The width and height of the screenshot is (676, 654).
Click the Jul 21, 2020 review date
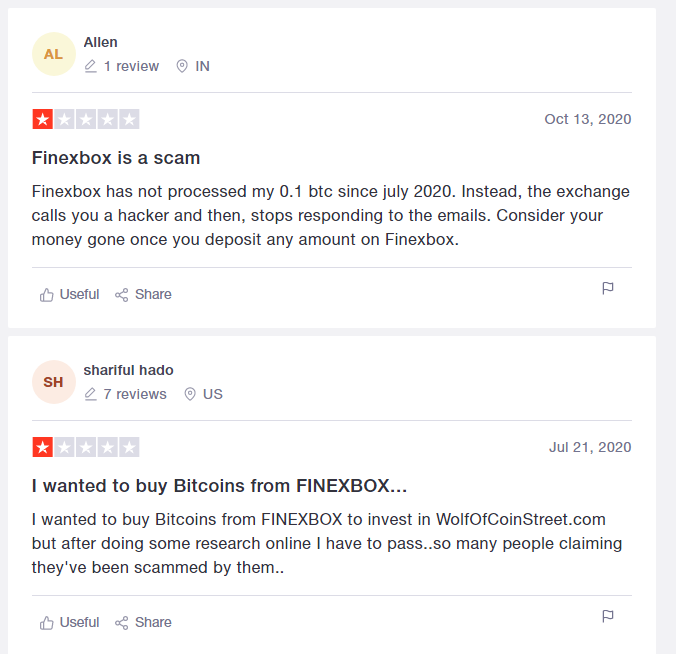click(590, 447)
